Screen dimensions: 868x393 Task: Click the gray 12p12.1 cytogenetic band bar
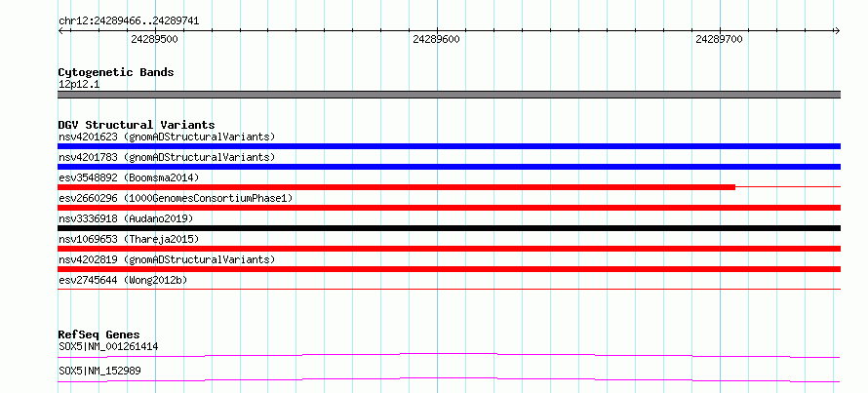449,95
